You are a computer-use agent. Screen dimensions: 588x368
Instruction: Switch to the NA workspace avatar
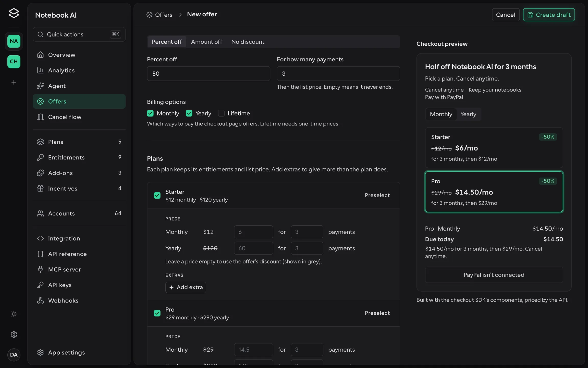(x=14, y=41)
